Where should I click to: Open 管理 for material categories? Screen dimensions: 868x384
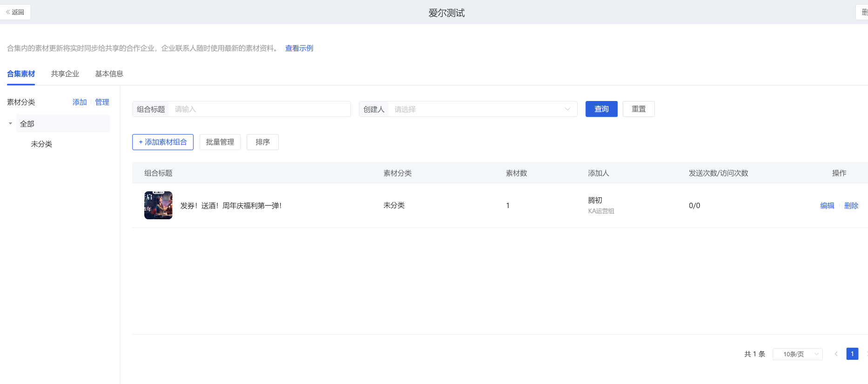(x=102, y=102)
